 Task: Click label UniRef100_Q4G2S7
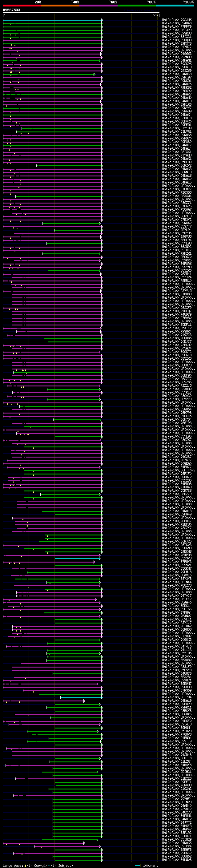(177, 457)
